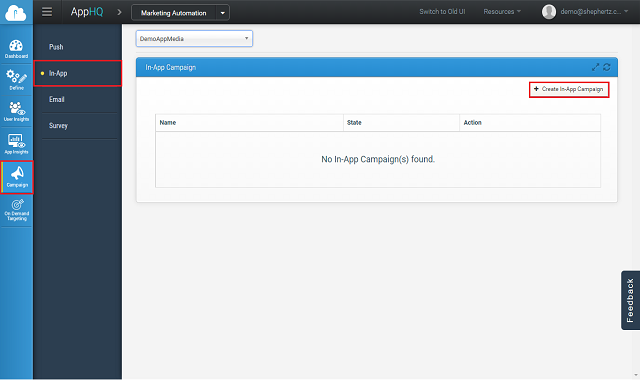This screenshot has width=640, height=380.
Task: Open the Dashboard icon in sidebar
Action: click(16, 49)
